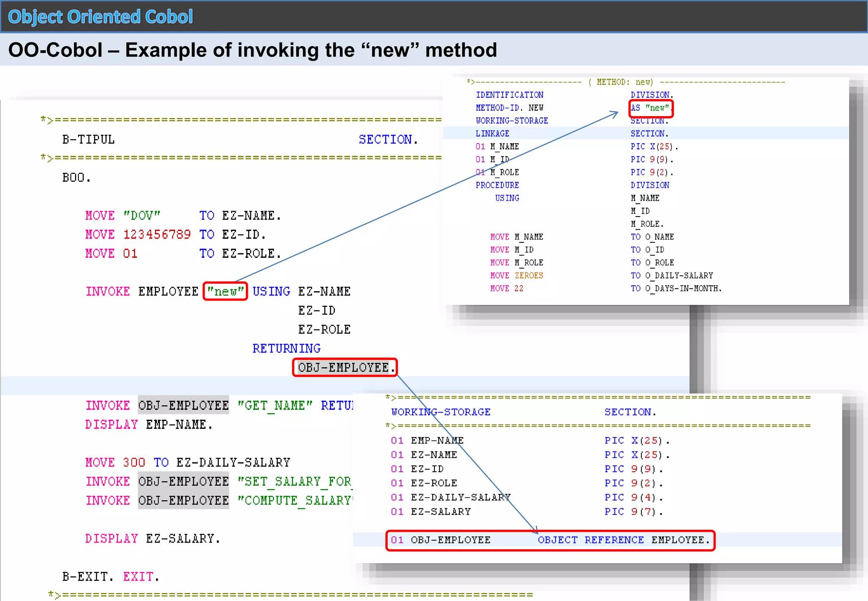This screenshot has width=868, height=601.
Task: Click the MOVE 22 statement
Action: [x=507, y=289]
